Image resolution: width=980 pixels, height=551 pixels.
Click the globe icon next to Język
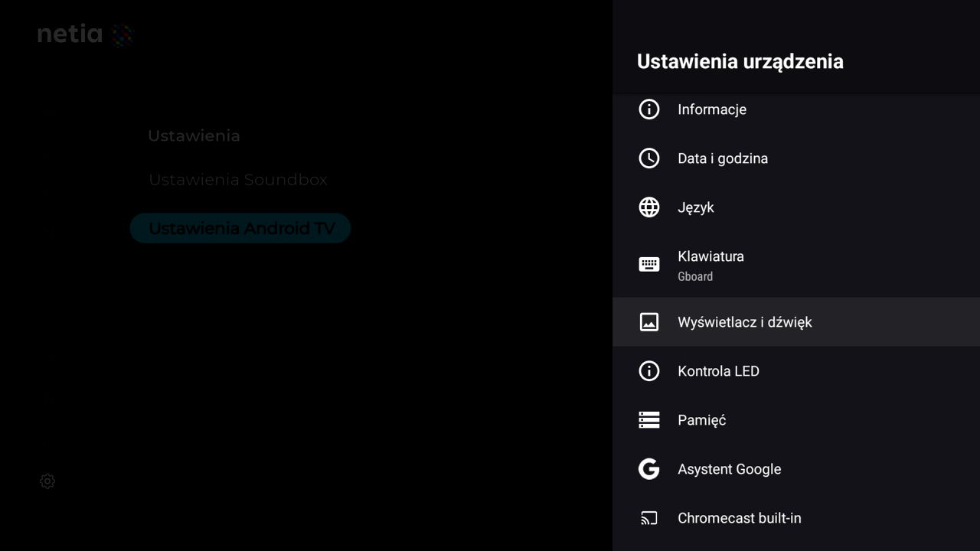(x=649, y=207)
